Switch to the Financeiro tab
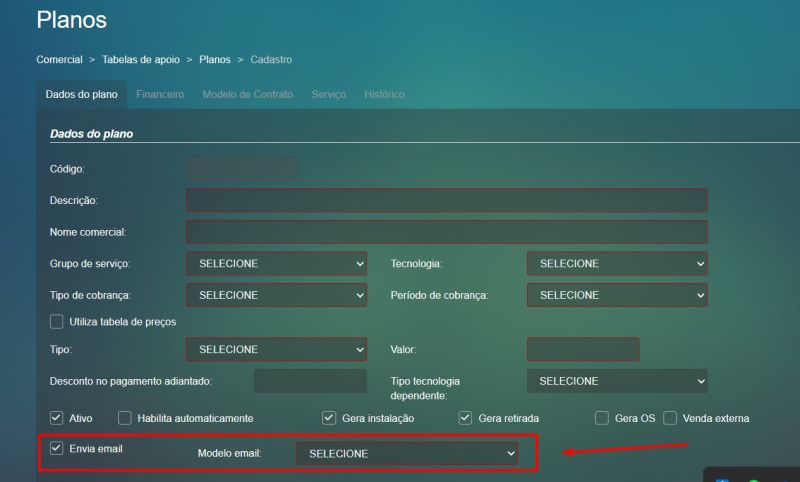Screen dimensions: 800x482 click(160, 94)
